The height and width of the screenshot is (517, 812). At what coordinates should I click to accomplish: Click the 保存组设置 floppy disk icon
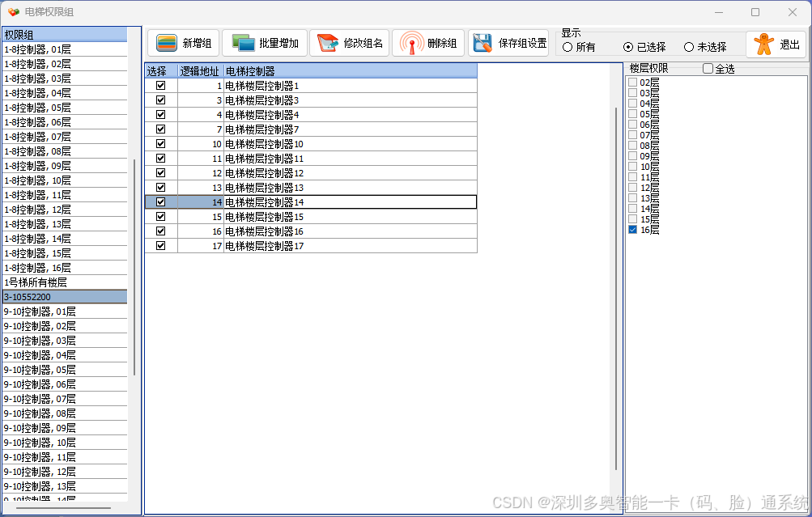pos(483,43)
